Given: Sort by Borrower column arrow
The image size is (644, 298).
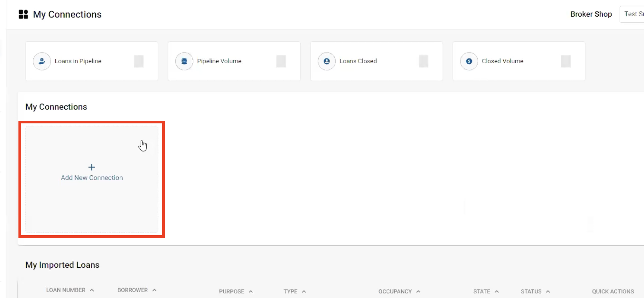Looking at the screenshot, I should click(155, 290).
